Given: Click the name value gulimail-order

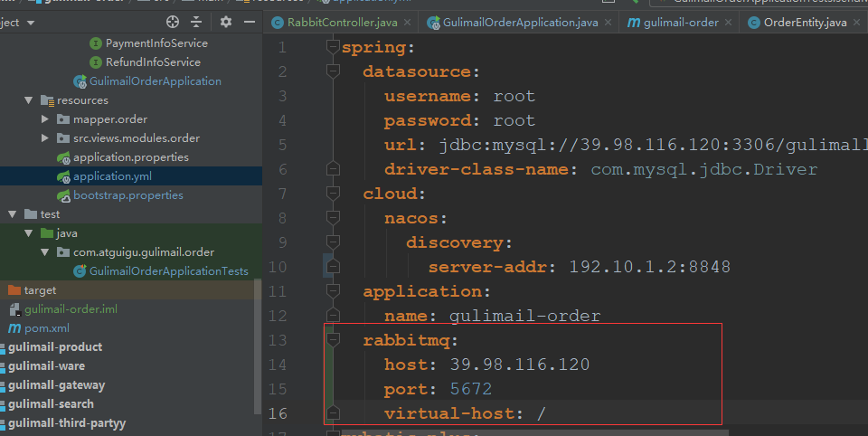Looking at the screenshot, I should coord(524,316).
